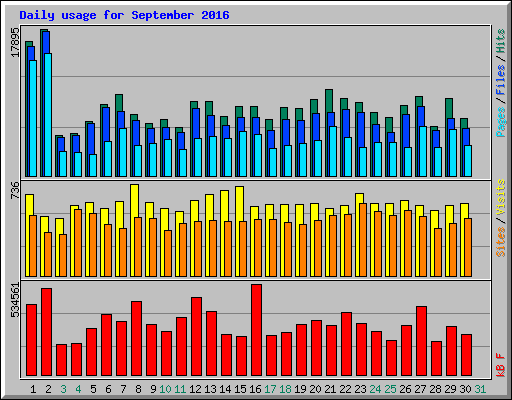Click the orange sites bar for day 3
Screen dimensions: 512x400
63,255
